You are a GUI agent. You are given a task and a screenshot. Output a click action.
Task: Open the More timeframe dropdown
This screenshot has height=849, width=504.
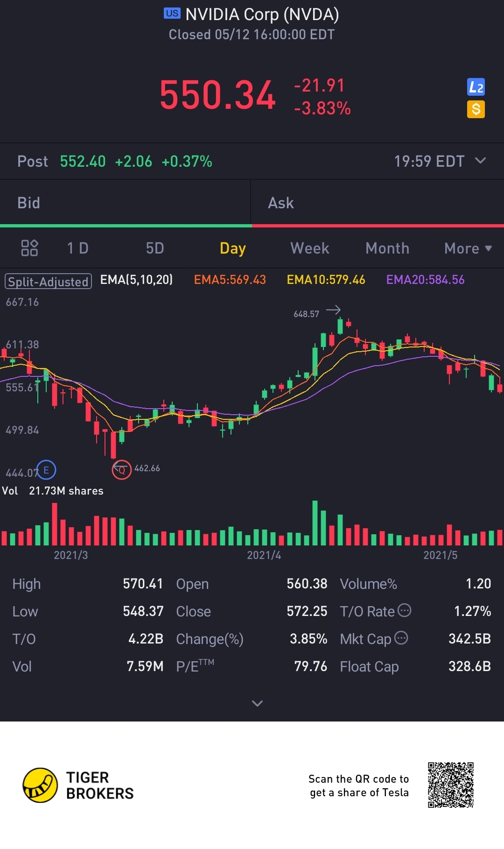468,248
